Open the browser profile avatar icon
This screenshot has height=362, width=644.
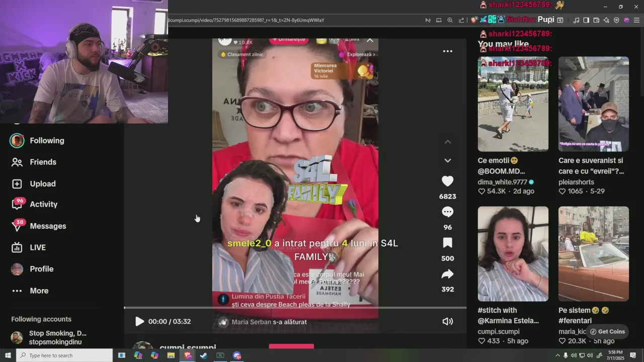[626, 20]
